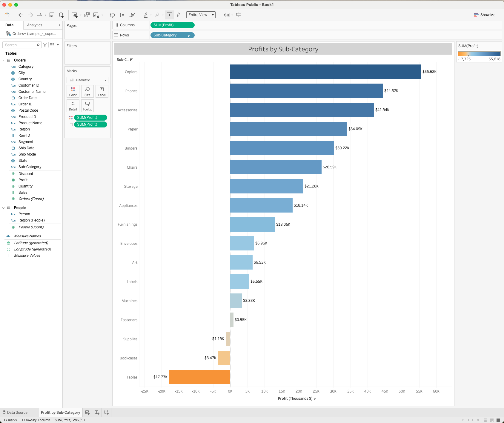The height and width of the screenshot is (423, 504).
Task: Toggle the Fix Axes pin icon
Action: (178, 15)
